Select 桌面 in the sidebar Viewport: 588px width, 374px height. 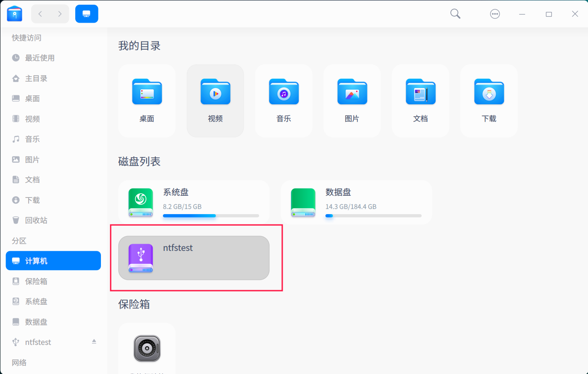[x=53, y=98]
